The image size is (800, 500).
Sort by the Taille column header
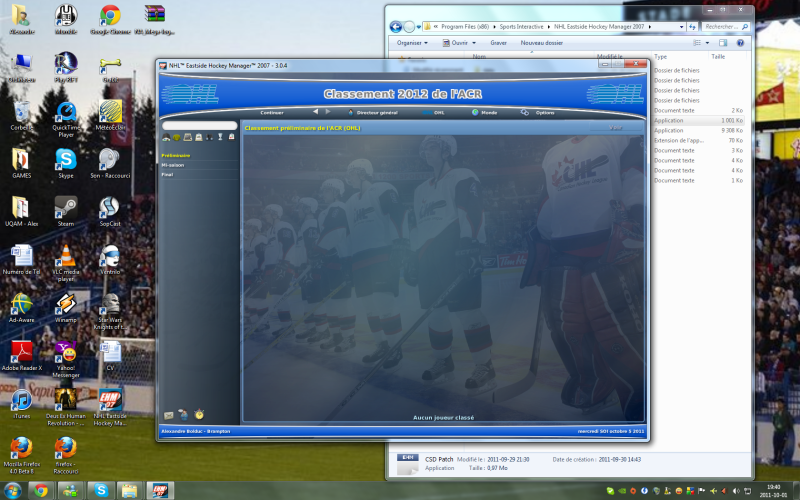(x=718, y=57)
